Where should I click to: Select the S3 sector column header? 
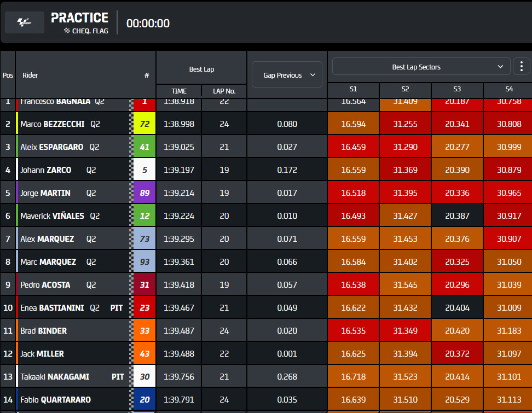click(457, 89)
